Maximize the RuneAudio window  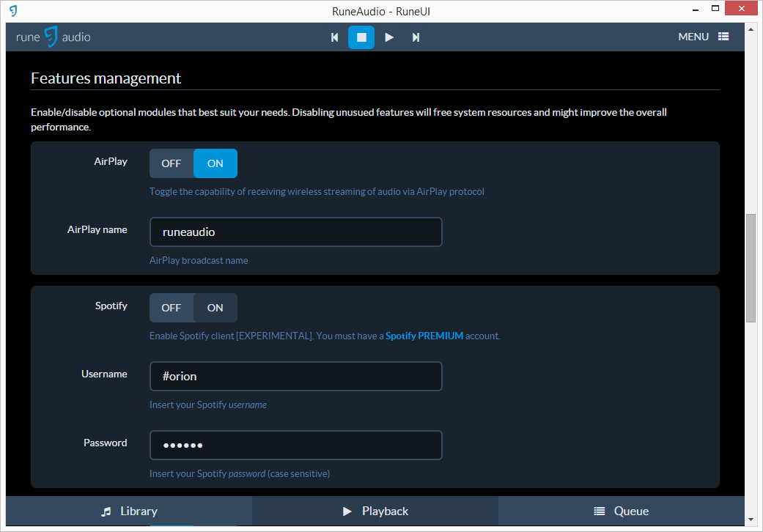click(x=715, y=8)
